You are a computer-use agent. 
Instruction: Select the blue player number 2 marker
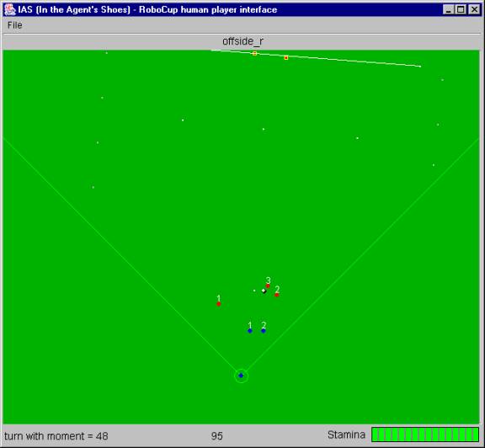(264, 331)
